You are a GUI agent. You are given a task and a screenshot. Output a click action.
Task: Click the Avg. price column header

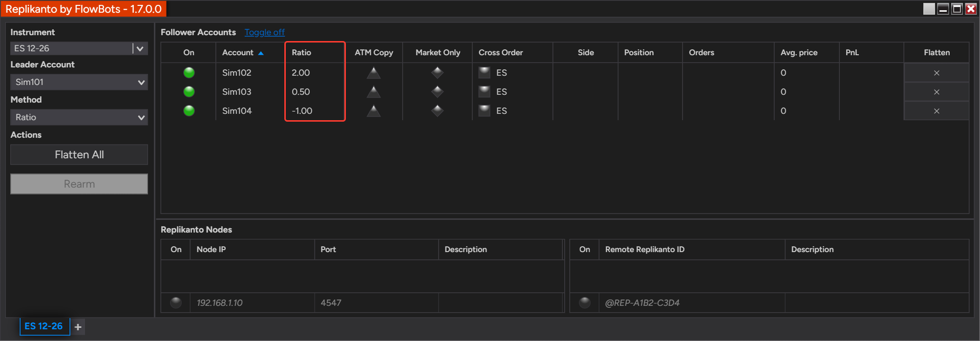(807, 52)
